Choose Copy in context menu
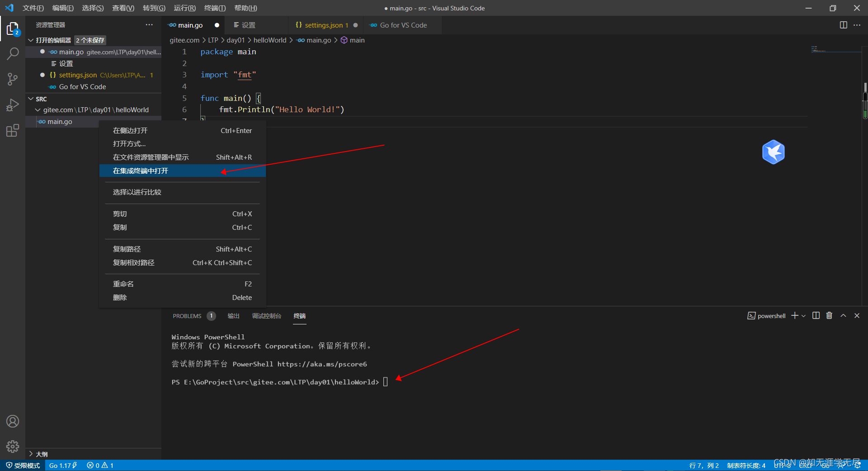This screenshot has height=471, width=868. point(182,228)
